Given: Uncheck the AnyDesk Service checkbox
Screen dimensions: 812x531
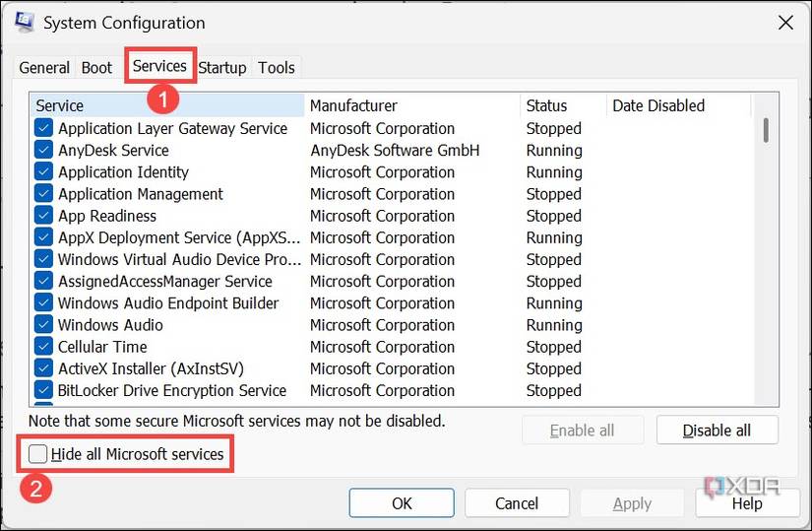Looking at the screenshot, I should pos(43,150).
